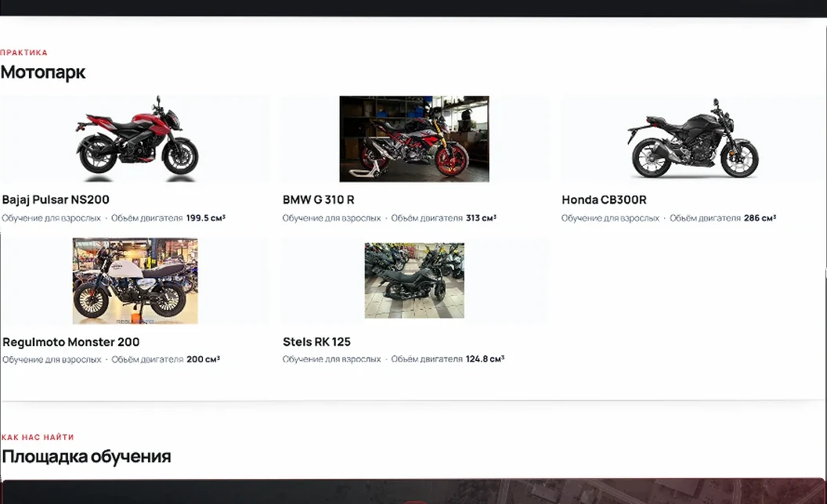Screen dimensions: 827x504
Task: Select the '313 см³' engine volume value
Action: coord(481,218)
